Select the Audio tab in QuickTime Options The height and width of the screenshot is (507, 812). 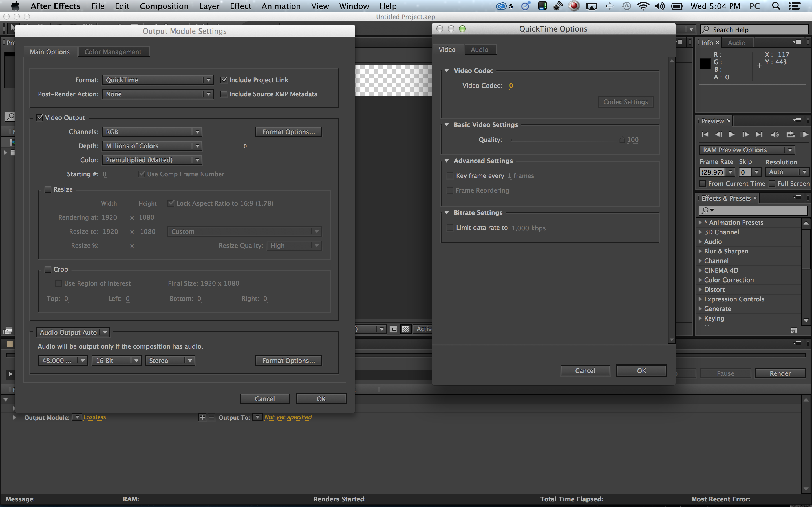coord(480,49)
